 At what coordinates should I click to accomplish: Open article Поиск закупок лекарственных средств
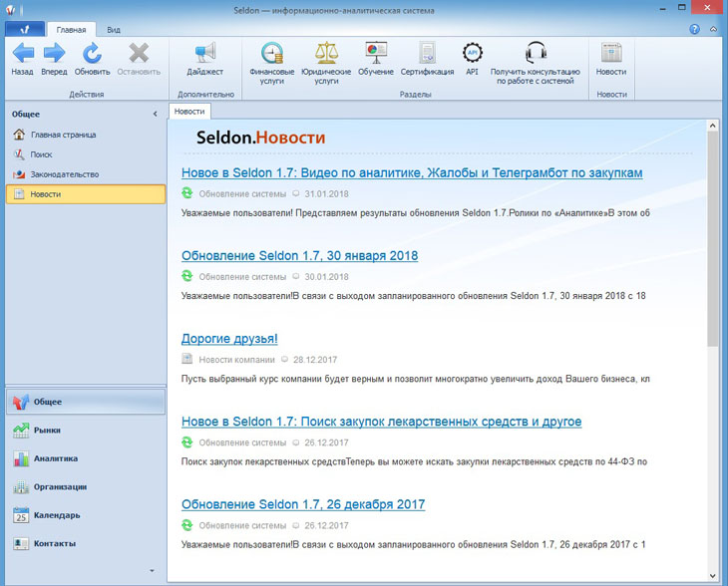click(381, 422)
